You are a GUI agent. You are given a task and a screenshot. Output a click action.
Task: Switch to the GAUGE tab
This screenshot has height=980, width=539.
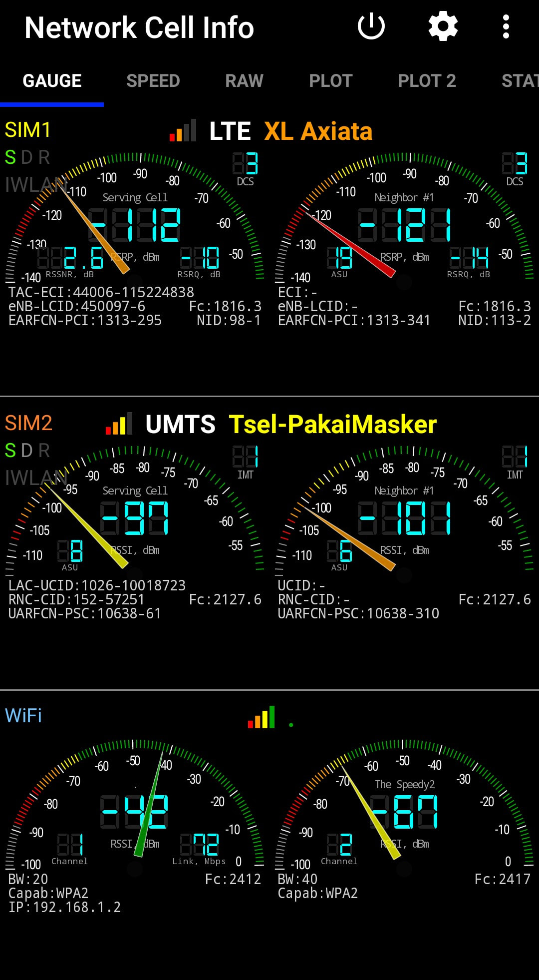[52, 81]
